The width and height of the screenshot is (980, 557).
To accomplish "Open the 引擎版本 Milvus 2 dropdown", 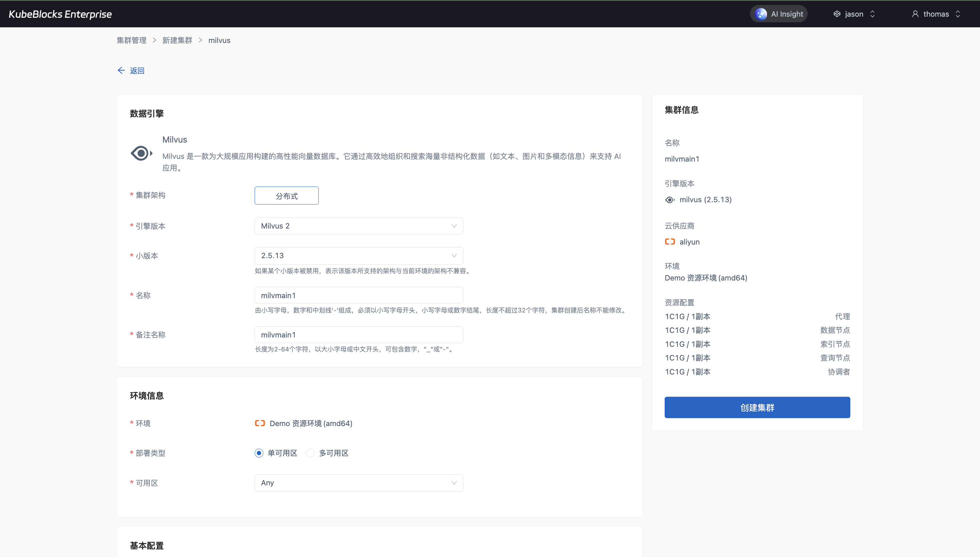I will pos(359,226).
